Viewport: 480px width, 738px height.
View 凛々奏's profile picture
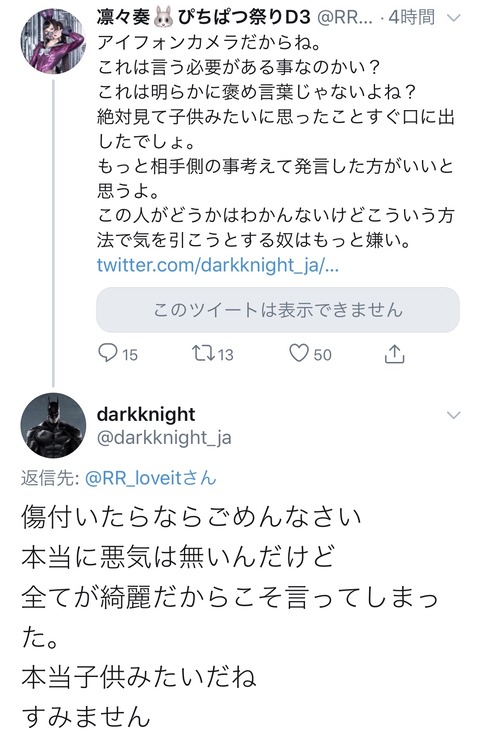pos(53,41)
